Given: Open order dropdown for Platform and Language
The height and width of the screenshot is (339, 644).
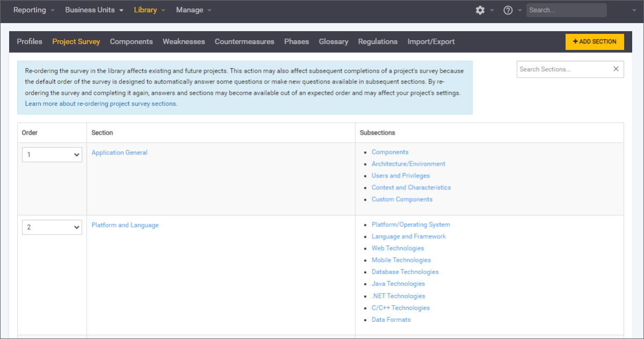Looking at the screenshot, I should [x=52, y=227].
